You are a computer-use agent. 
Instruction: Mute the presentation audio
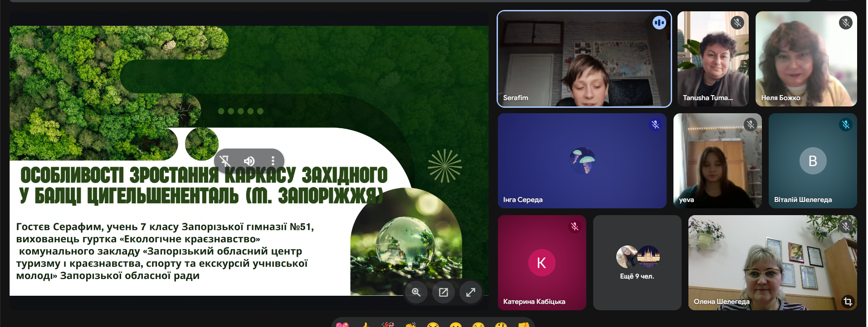249,161
